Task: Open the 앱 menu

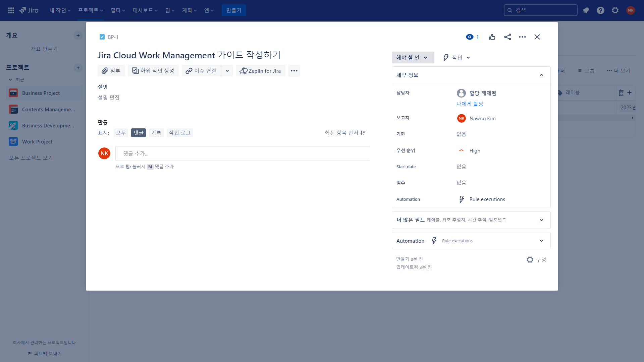Action: coord(209,10)
